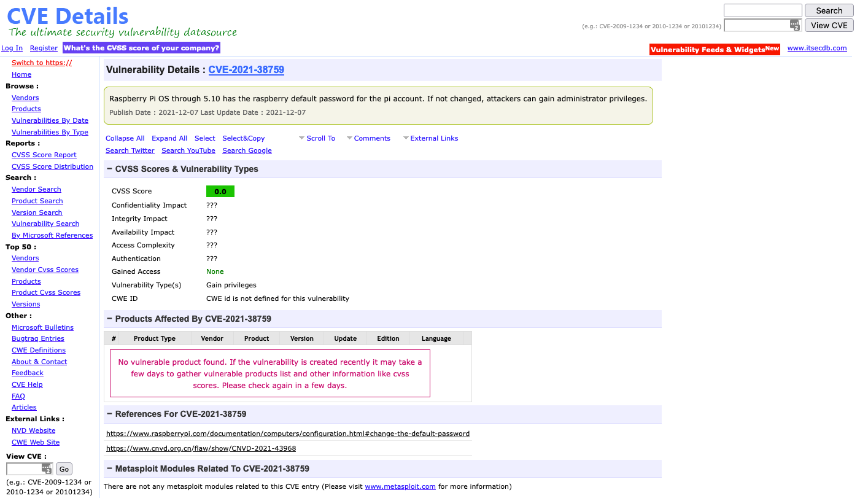Screen dimensions: 868x498
Task: Open the External Links dropdown
Action: pyautogui.click(x=431, y=138)
